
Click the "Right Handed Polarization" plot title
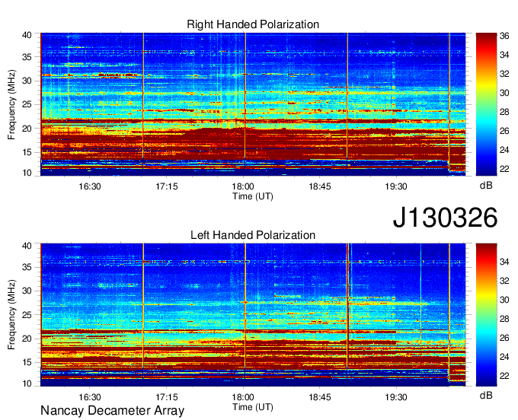[253, 24]
